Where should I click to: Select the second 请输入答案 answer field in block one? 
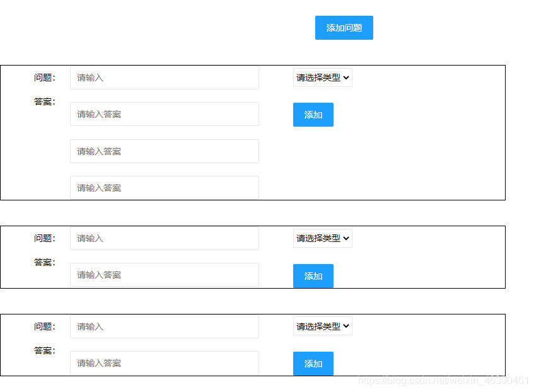pyautogui.click(x=164, y=151)
